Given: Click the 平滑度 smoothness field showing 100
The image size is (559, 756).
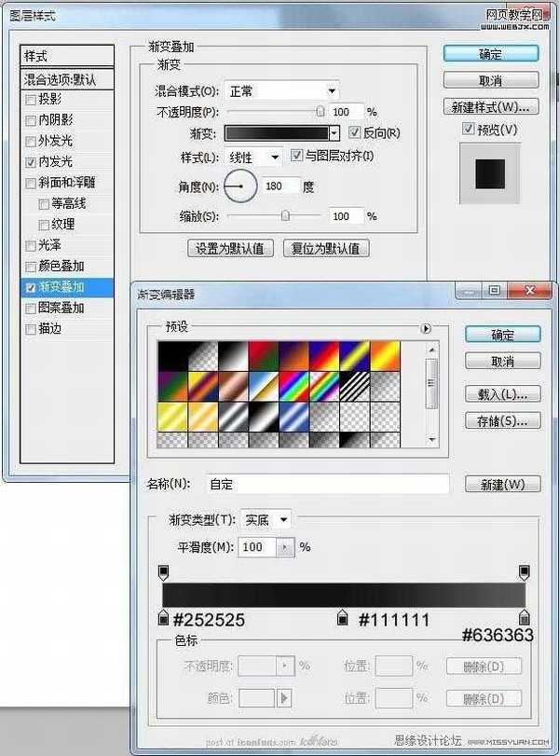Looking at the screenshot, I should [x=257, y=547].
